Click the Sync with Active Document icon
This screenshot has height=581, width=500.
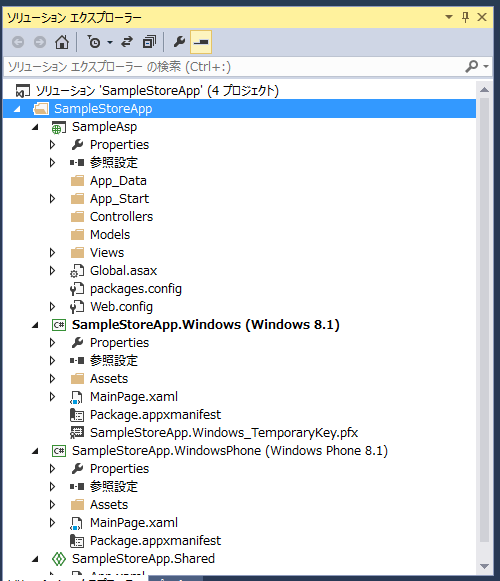127,42
